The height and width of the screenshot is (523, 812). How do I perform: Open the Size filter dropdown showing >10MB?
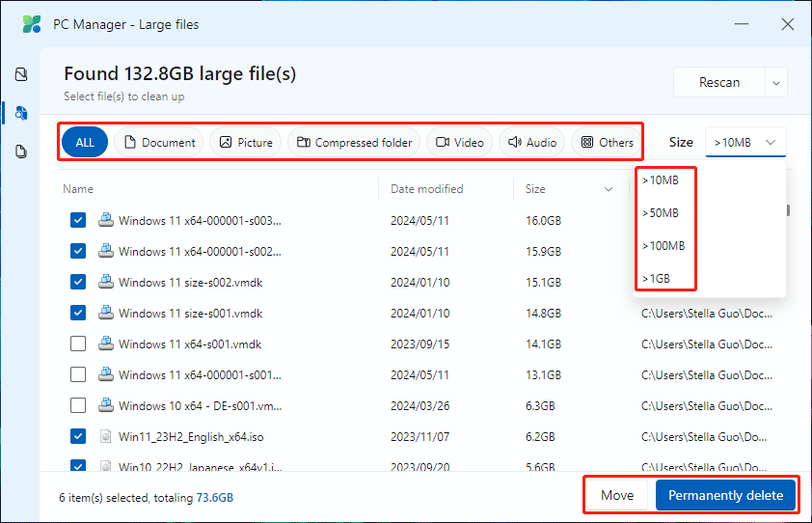[745, 142]
